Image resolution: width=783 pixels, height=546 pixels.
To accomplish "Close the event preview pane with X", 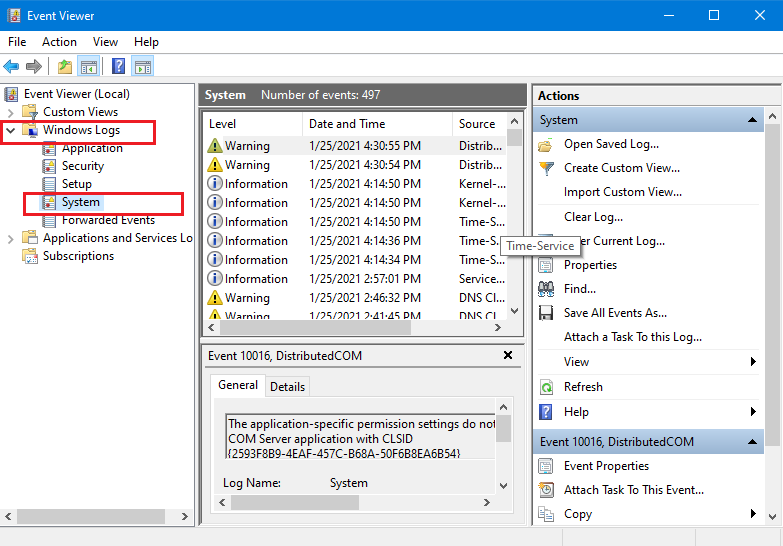I will click(508, 355).
